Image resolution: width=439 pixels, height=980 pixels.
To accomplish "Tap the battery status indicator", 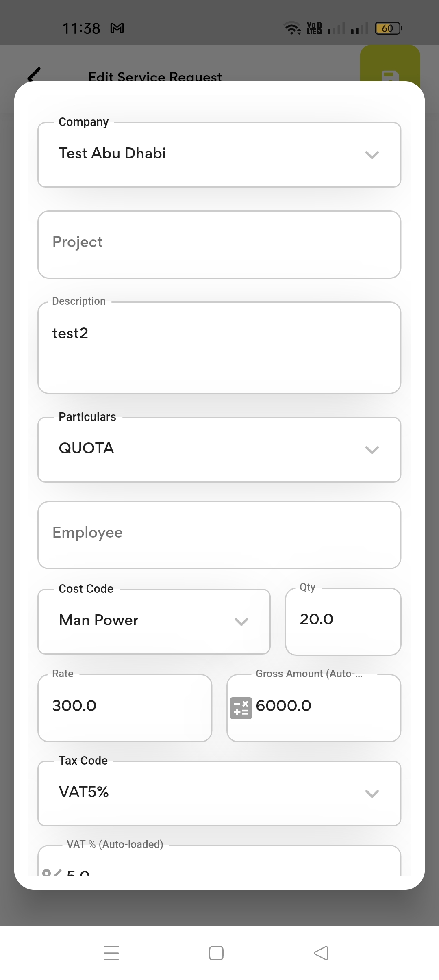I will point(388,28).
